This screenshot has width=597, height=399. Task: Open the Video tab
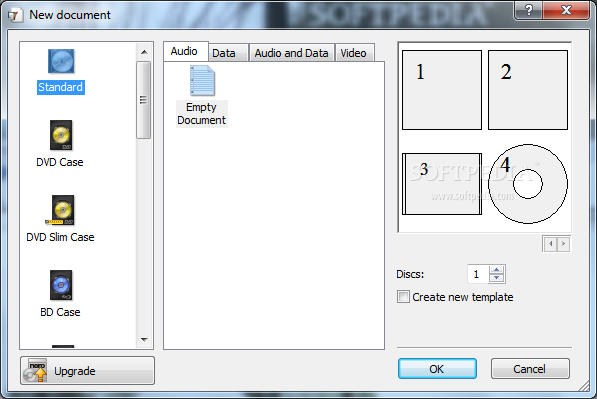click(x=354, y=53)
